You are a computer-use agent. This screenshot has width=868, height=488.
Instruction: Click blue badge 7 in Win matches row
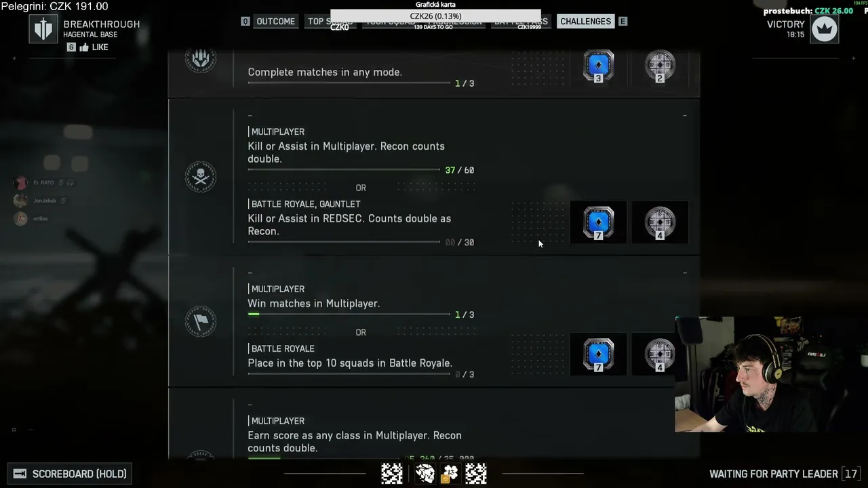(598, 354)
